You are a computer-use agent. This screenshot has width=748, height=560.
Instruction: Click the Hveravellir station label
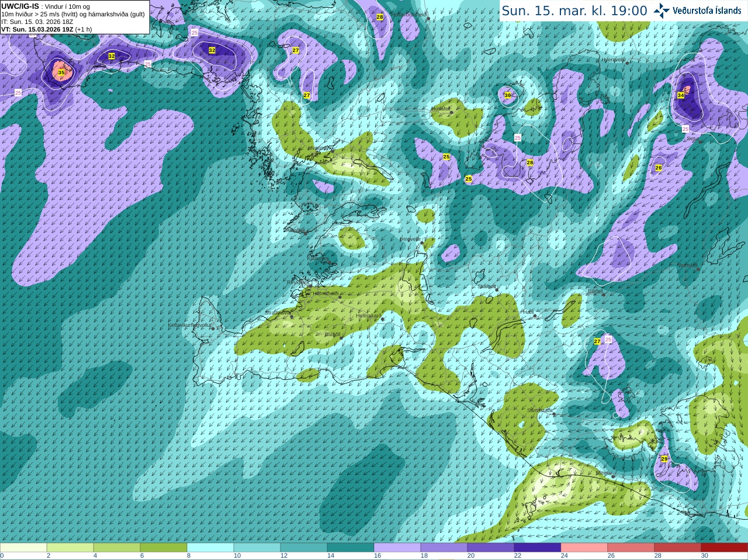click(613, 60)
